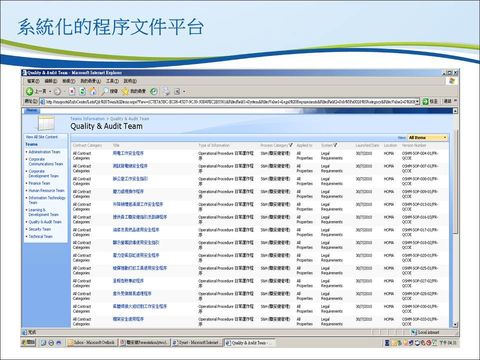Click the Forward navigation arrow button
480x360 pixels.
tap(57, 91)
